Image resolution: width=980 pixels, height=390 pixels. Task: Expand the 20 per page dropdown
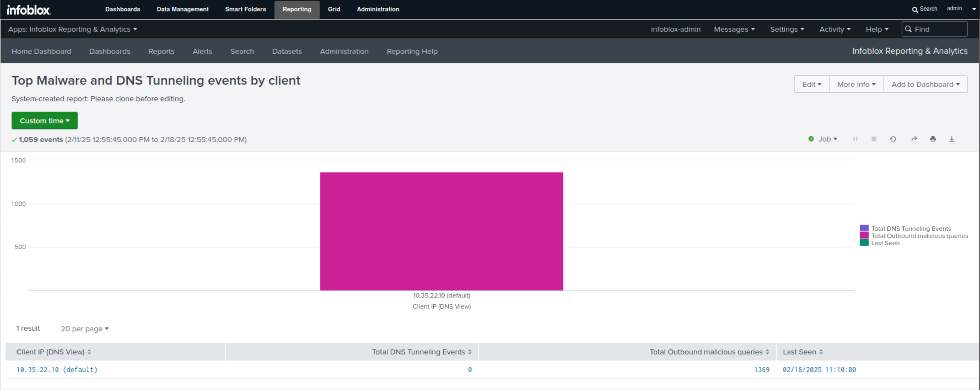coord(84,329)
